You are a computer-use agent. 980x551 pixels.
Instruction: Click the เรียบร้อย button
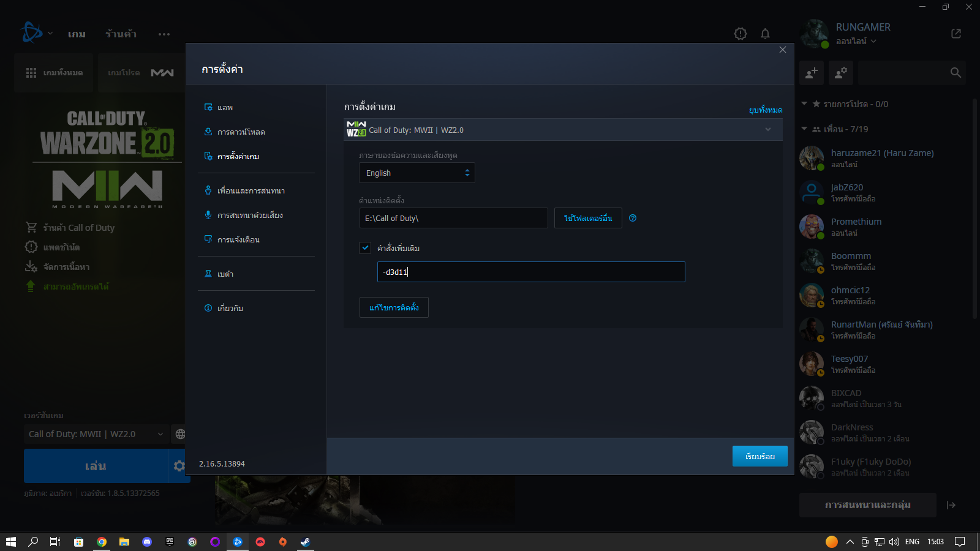point(760,456)
